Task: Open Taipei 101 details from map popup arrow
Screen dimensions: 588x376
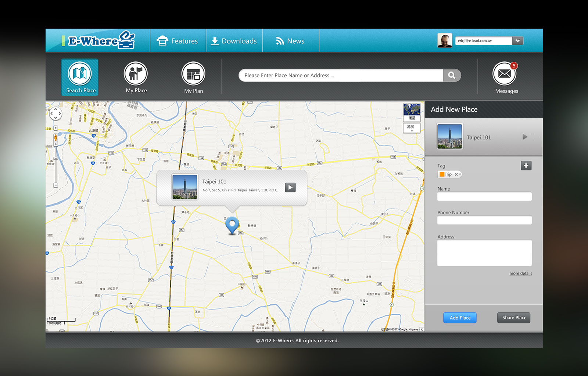Action: point(290,188)
